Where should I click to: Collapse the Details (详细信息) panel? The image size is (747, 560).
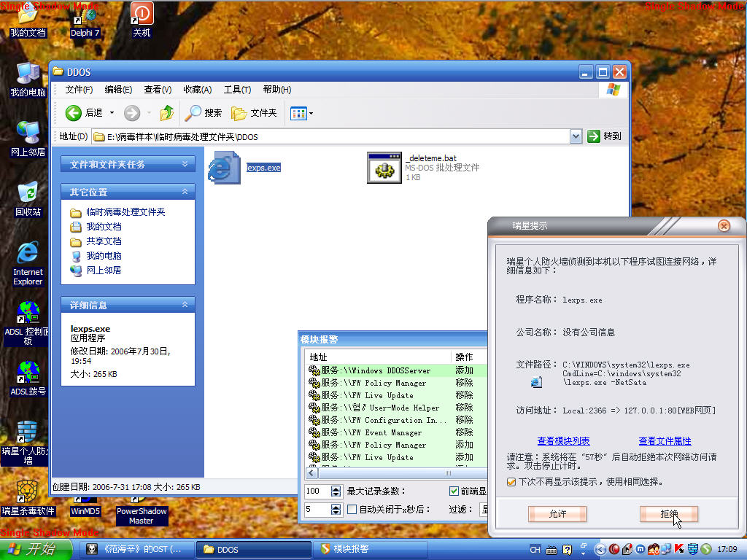pyautogui.click(x=185, y=305)
